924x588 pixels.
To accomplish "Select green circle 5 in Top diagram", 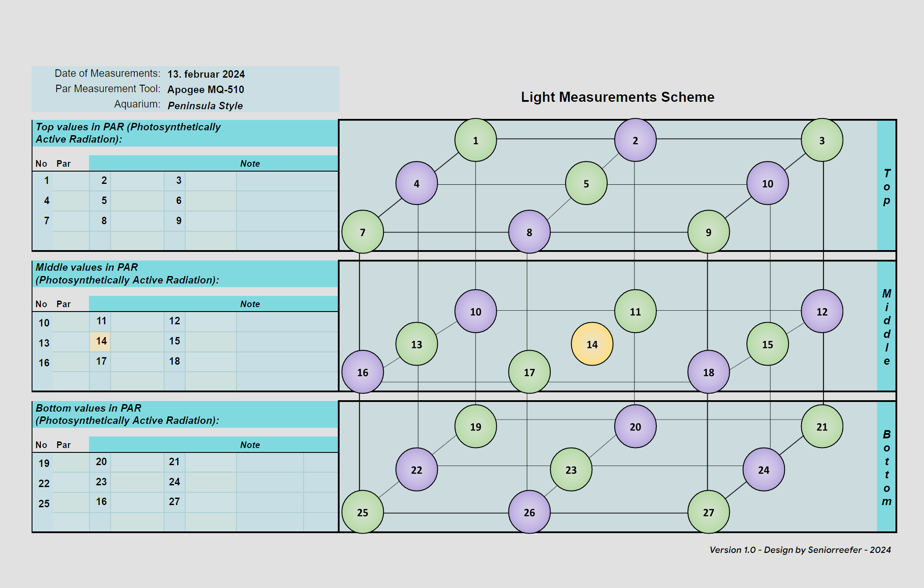I will [x=586, y=183].
